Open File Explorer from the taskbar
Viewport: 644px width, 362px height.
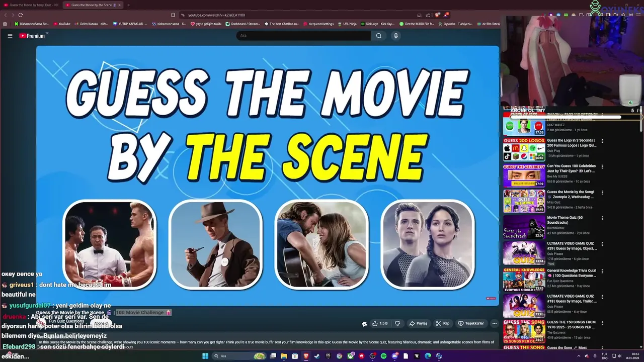[x=284, y=356]
